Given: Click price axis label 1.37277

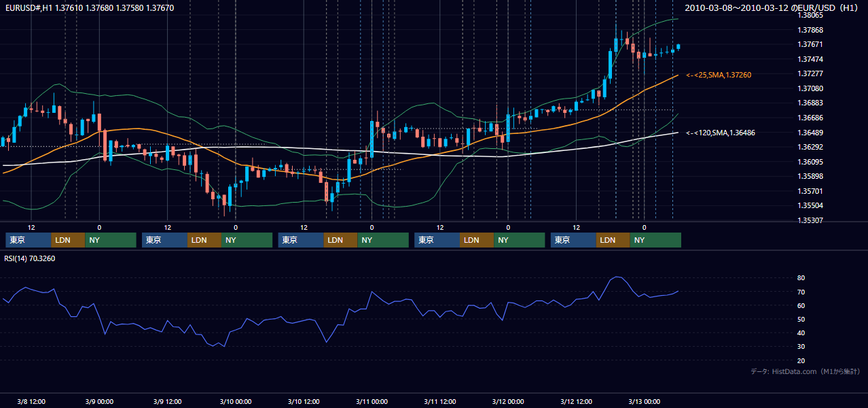Looking at the screenshot, I should [x=810, y=73].
